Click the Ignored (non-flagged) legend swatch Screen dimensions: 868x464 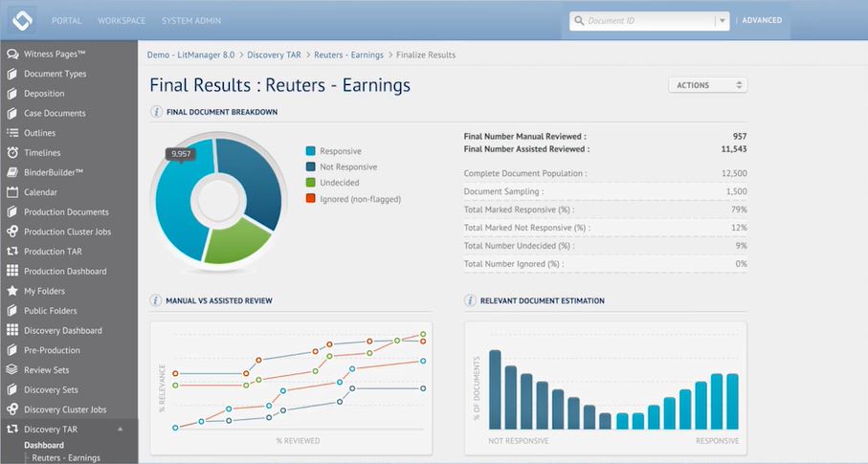point(311,198)
